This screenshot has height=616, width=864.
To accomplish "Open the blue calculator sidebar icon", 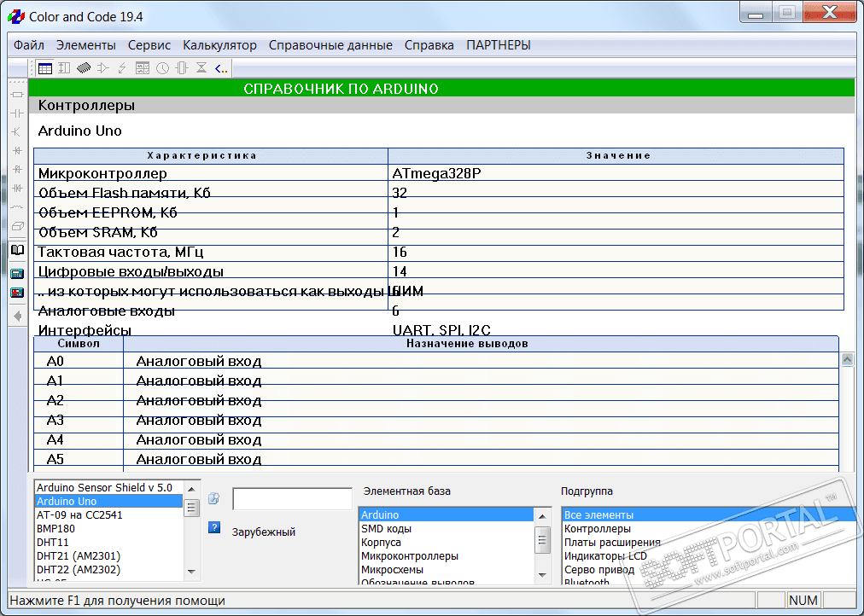I will [18, 274].
